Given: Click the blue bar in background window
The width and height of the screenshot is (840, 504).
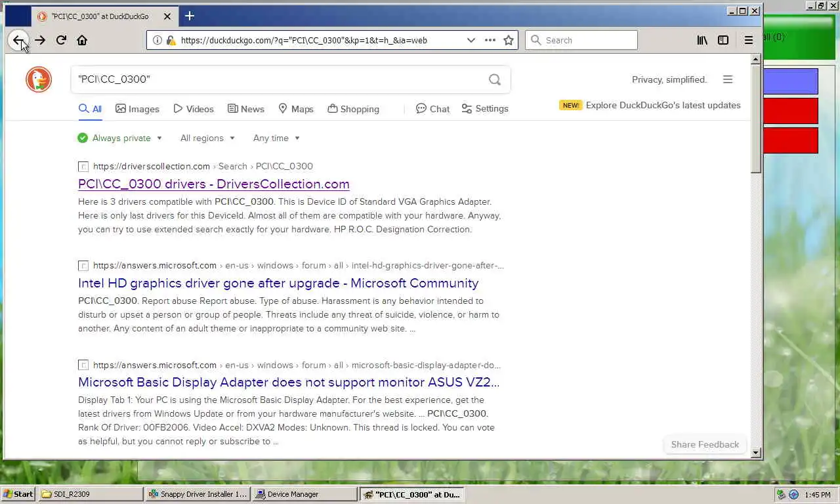Looking at the screenshot, I should click(x=791, y=81).
